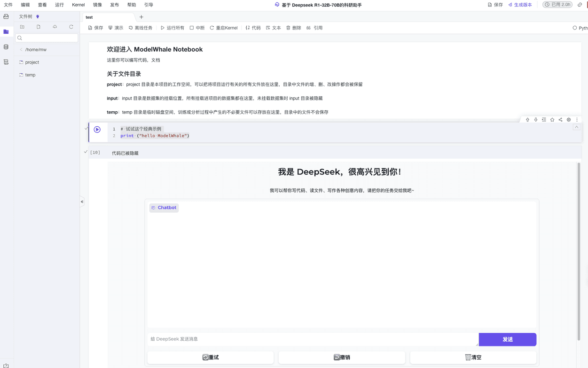Viewport: 588px width, 368px height.
Task: Open the file tree sidebar icon
Action: [x=6, y=31]
